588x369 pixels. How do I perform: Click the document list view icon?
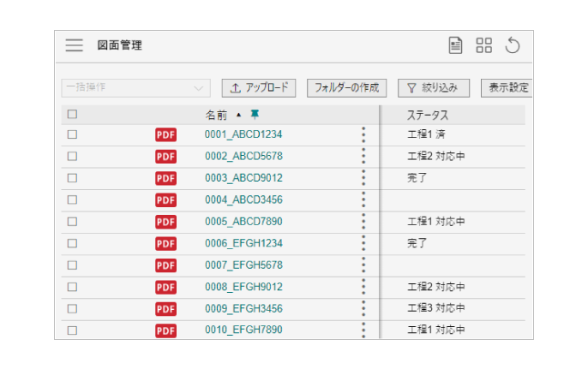pos(456,45)
